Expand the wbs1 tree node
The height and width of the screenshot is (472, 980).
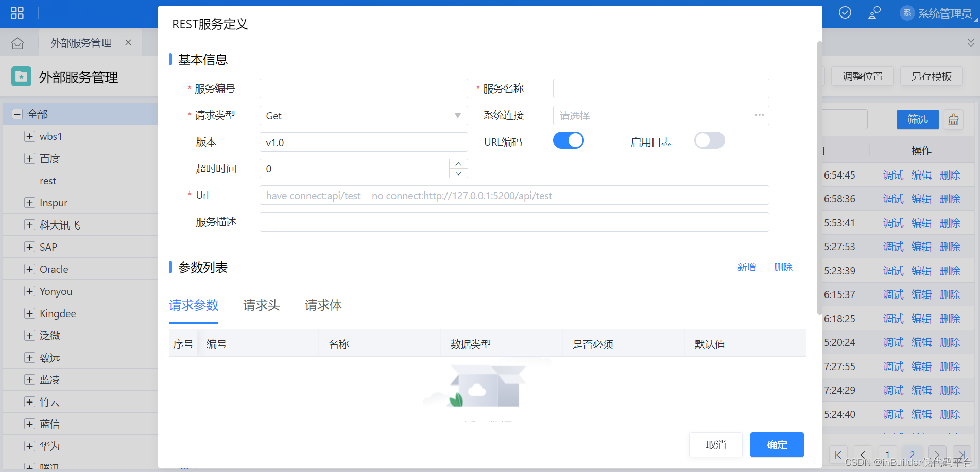point(29,136)
